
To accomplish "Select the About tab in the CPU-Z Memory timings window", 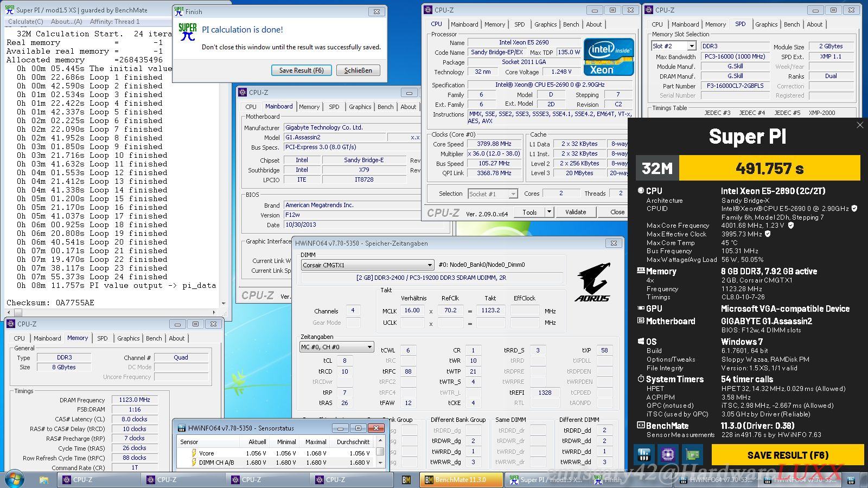I will [x=176, y=338].
